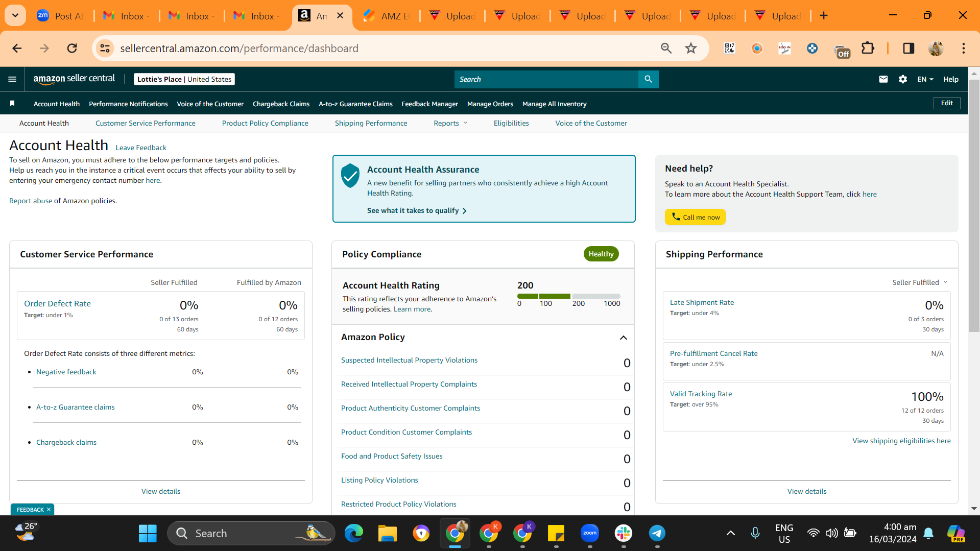Open Sticky Notes from the taskbar
980x551 pixels.
pos(556,534)
